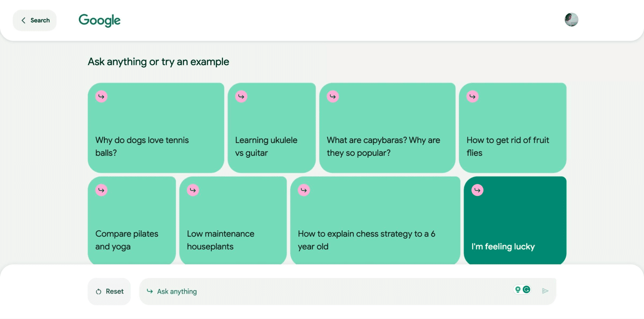Click the Search button in the header
Screen dimensions: 644x319
(34, 20)
